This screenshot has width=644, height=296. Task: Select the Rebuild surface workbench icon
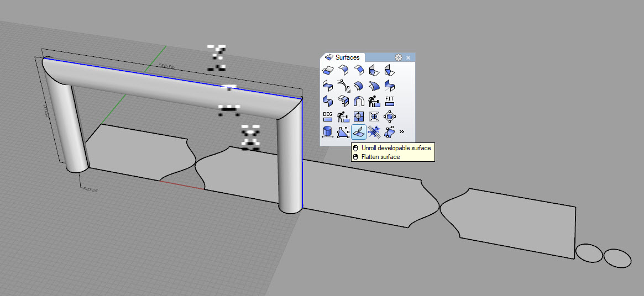[374, 101]
